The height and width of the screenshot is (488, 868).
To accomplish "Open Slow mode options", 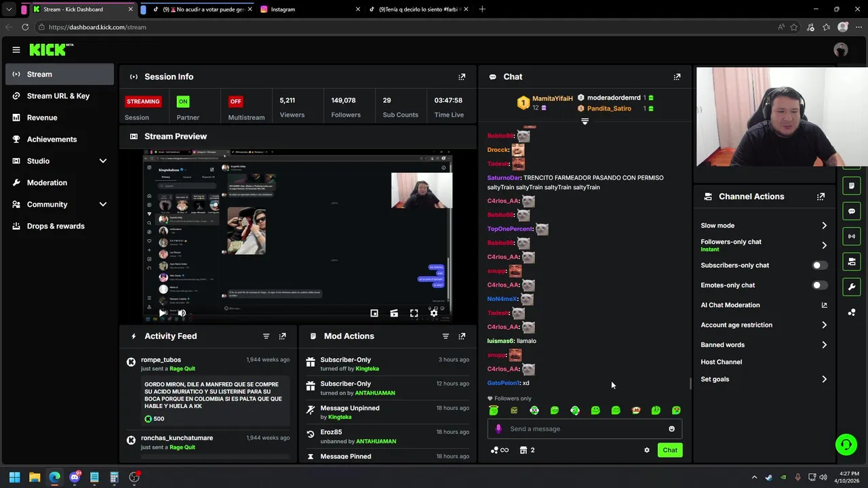I will point(764,226).
